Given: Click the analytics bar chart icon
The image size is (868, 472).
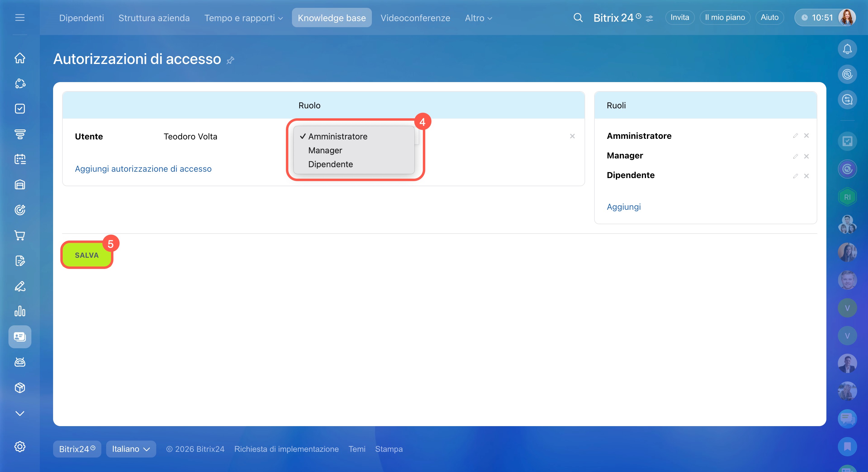Looking at the screenshot, I should coord(20,311).
